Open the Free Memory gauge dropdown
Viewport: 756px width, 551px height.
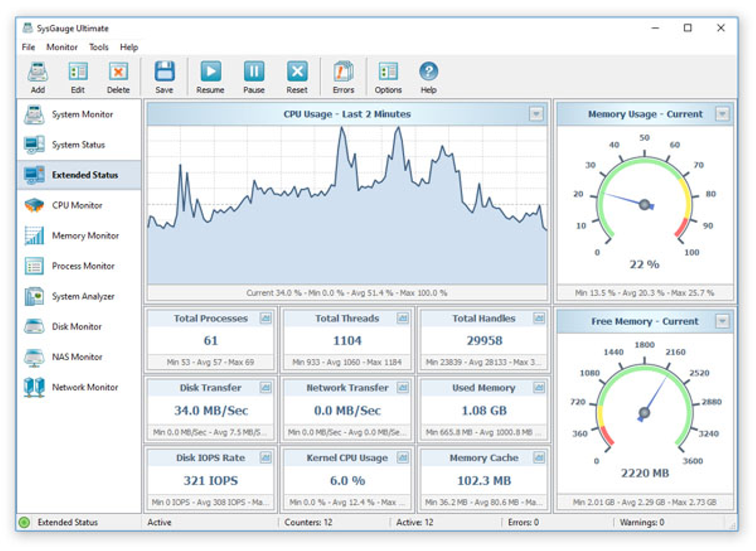(722, 321)
